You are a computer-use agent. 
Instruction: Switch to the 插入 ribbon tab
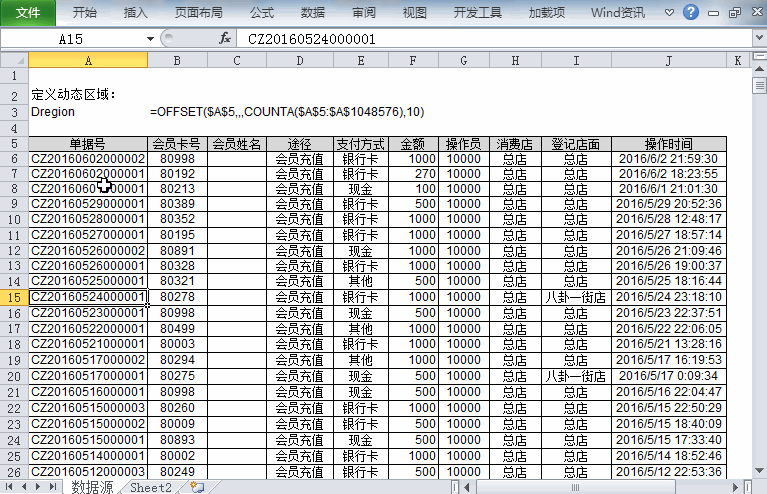point(135,12)
